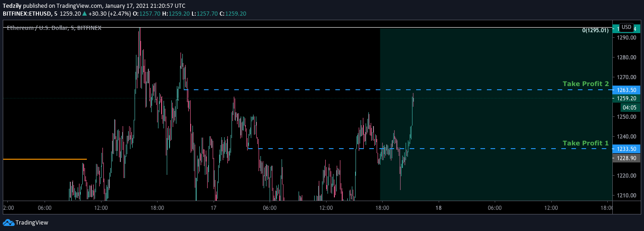Click the H:1259.20 high value
Viewport: 644px width, 231px height.
pyautogui.click(x=176, y=14)
